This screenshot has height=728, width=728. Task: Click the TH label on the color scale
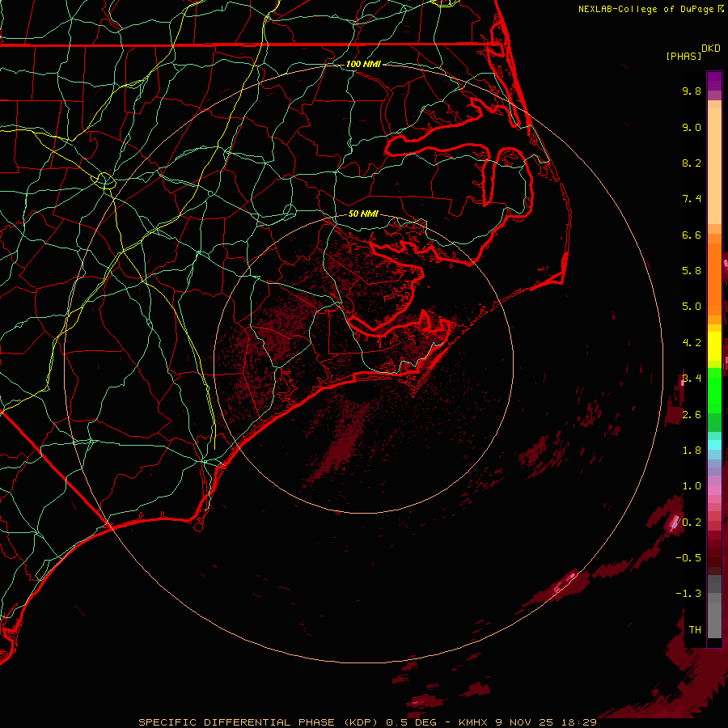[695, 630]
